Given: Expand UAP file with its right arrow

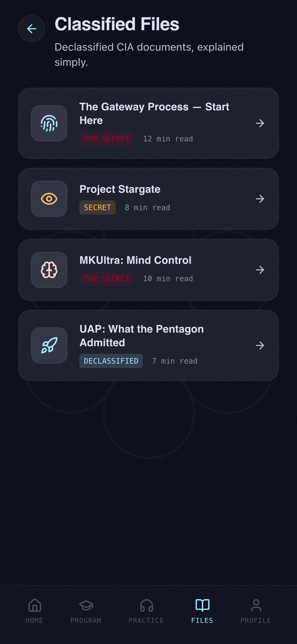Looking at the screenshot, I should pos(260,345).
